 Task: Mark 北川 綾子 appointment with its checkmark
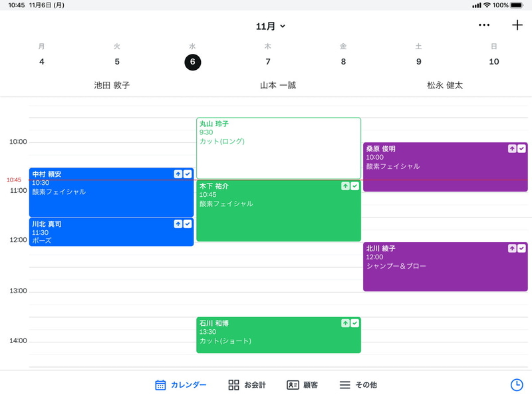pyautogui.click(x=521, y=248)
